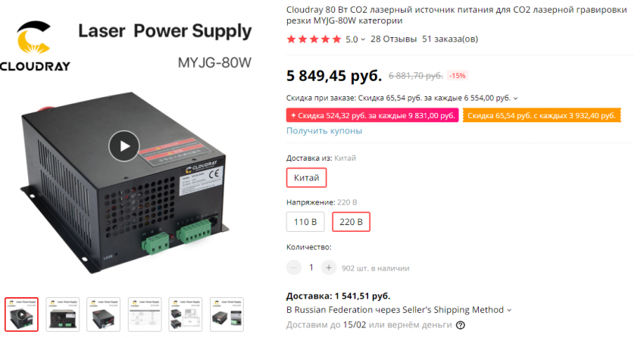The height and width of the screenshot is (338, 644).
Task: Click the five-star rating icons
Action: point(314,39)
